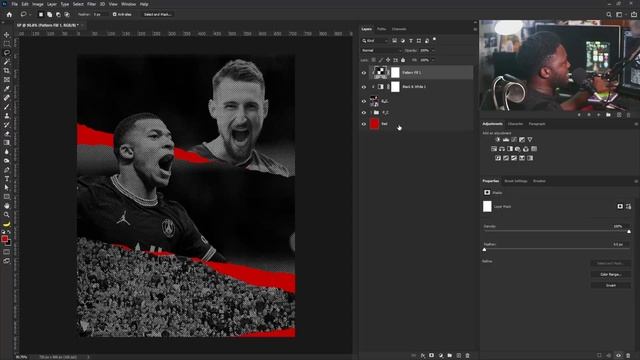
Task: Toggle visibility of layer above the folder
Action: click(x=364, y=101)
